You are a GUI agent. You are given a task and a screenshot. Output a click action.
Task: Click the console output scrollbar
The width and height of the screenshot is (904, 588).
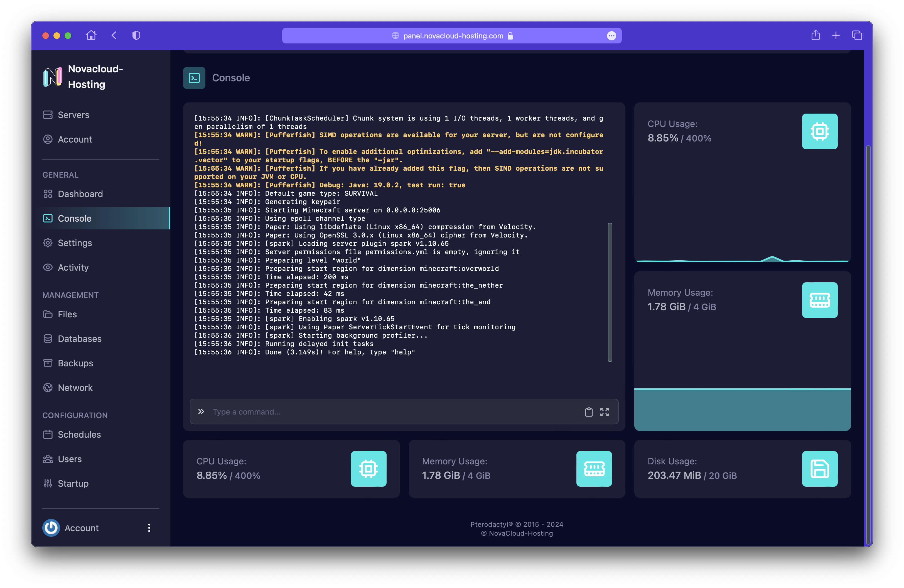click(610, 292)
